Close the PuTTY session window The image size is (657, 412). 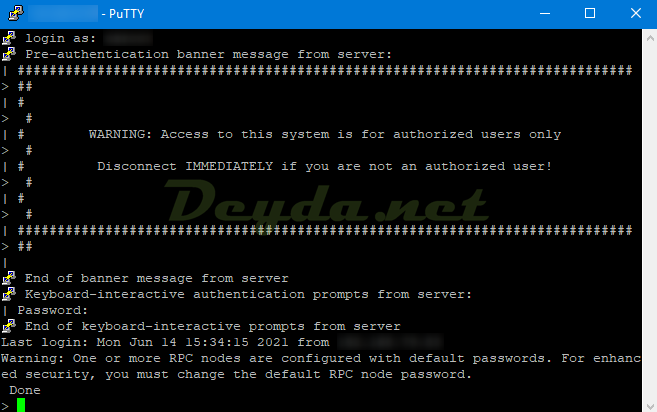tap(634, 13)
